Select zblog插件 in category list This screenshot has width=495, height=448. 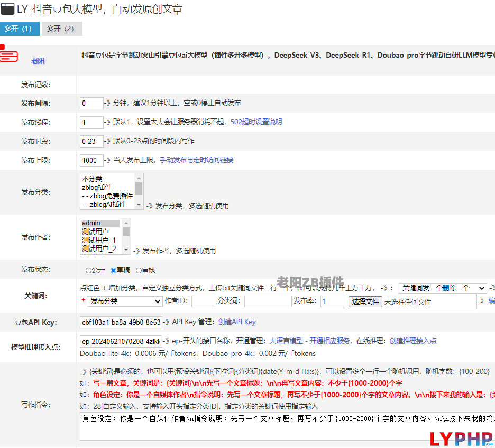point(97,188)
